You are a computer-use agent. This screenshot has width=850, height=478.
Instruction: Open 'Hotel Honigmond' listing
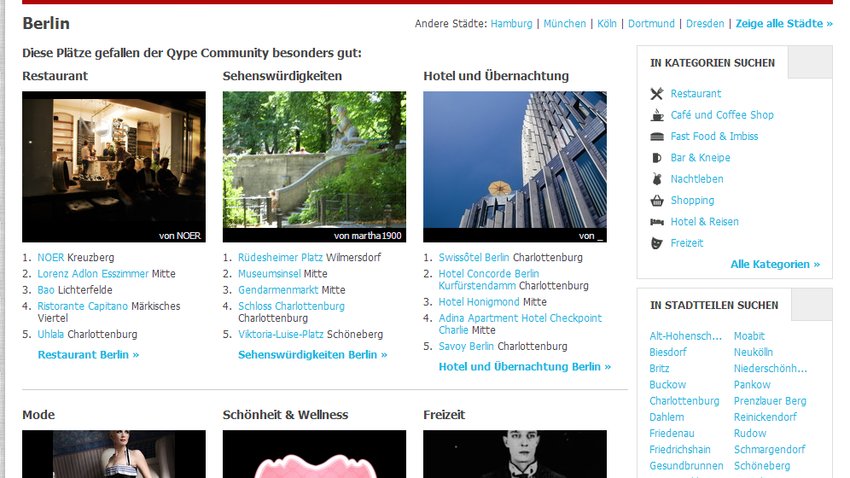479,302
